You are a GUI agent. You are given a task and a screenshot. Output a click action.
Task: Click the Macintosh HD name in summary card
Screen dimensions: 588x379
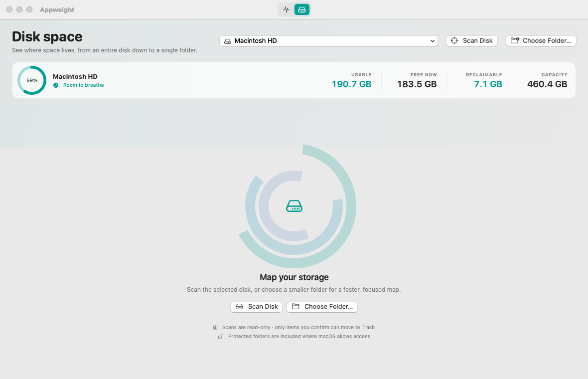tap(75, 77)
